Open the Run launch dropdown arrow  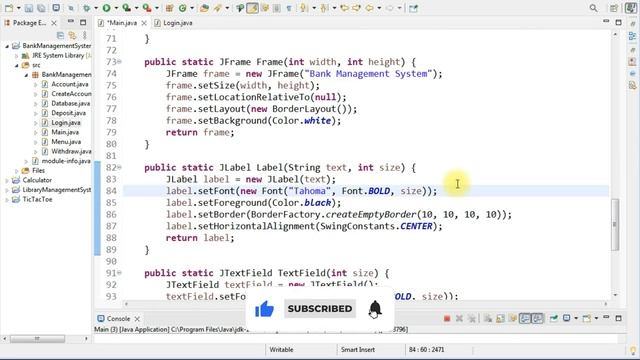(116, 8)
